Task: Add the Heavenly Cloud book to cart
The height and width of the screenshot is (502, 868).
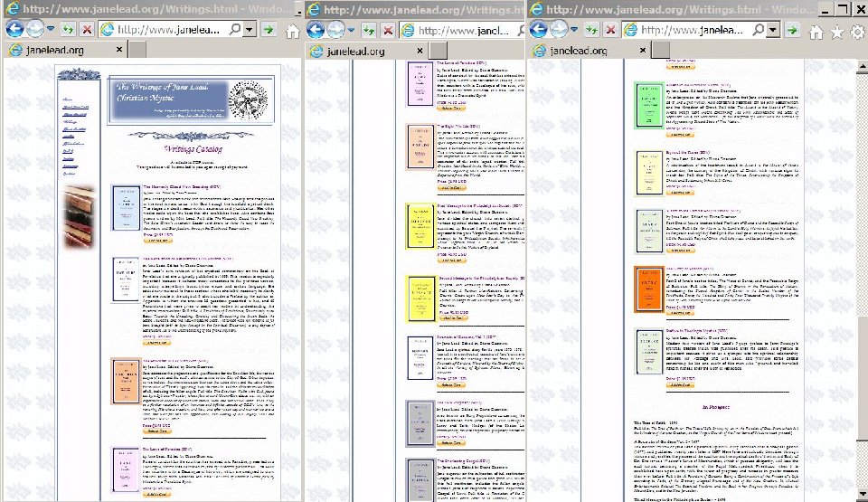Action: tap(157, 241)
